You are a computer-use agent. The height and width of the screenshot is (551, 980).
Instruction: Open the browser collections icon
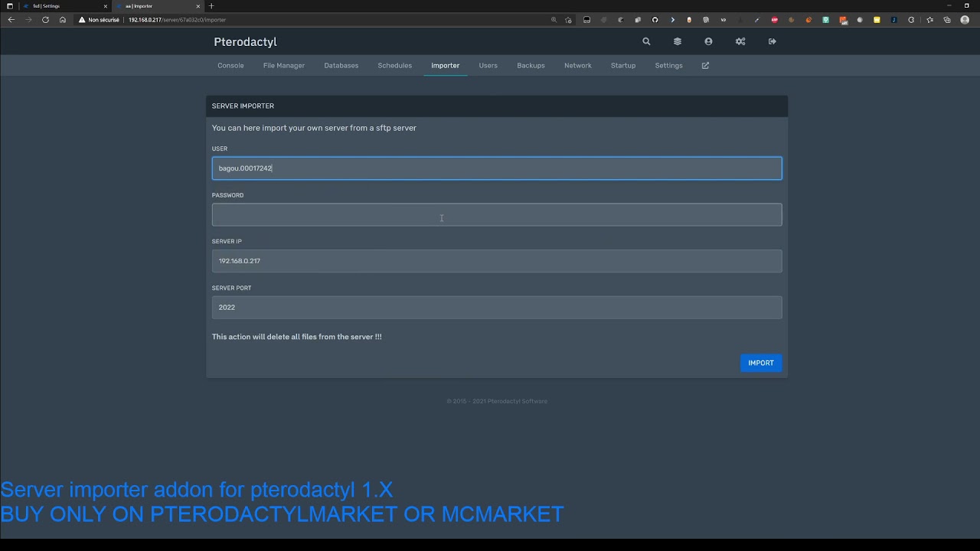pyautogui.click(x=947, y=20)
